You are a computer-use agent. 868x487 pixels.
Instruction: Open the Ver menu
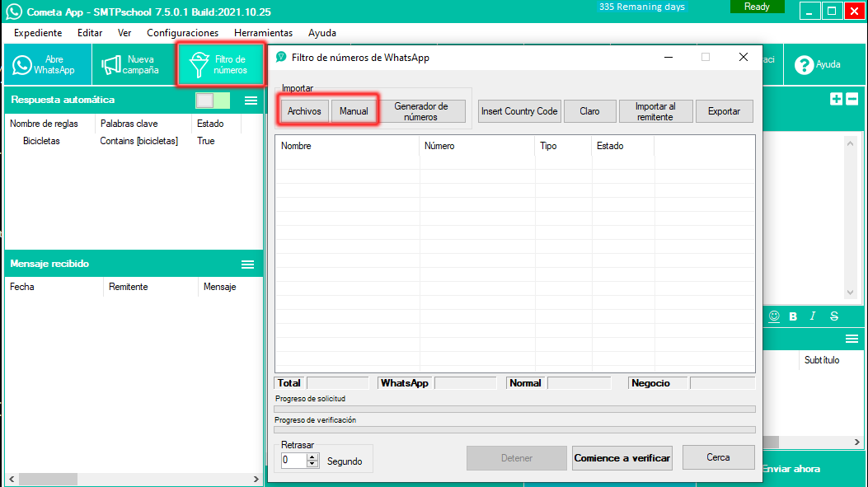[124, 33]
